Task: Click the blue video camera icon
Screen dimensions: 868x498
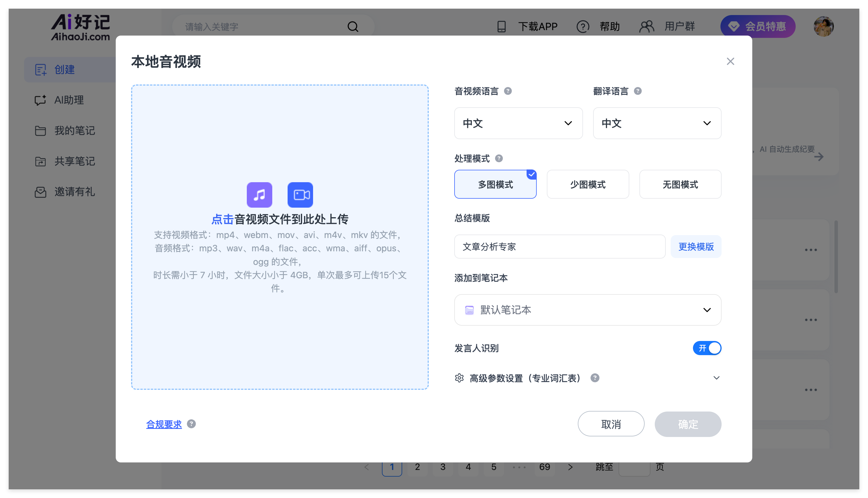Action: tap(300, 195)
